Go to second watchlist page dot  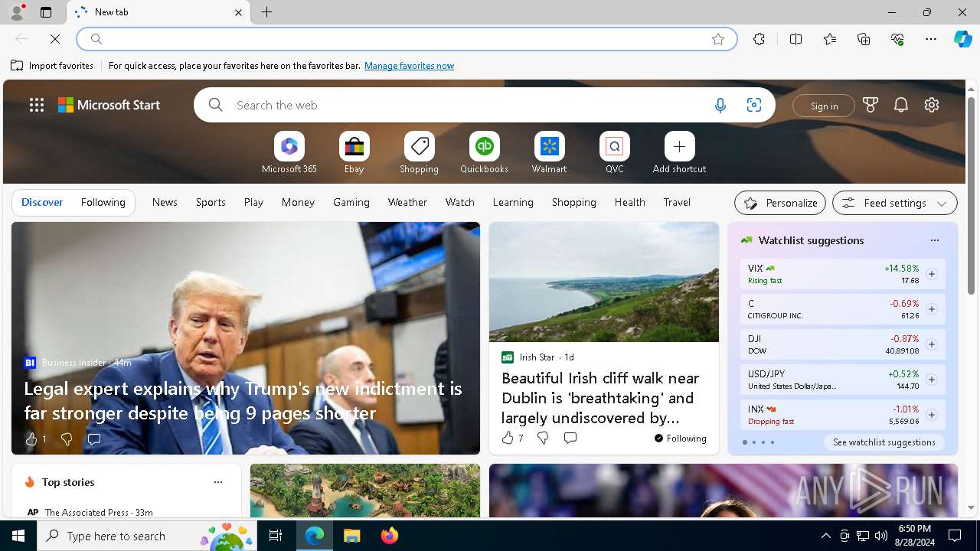(x=753, y=442)
